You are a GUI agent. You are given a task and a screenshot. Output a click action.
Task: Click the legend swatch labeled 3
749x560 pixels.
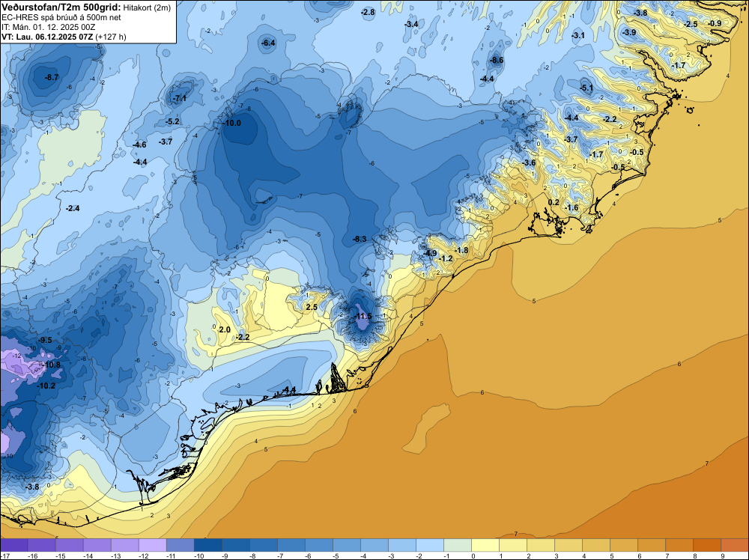(568, 545)
